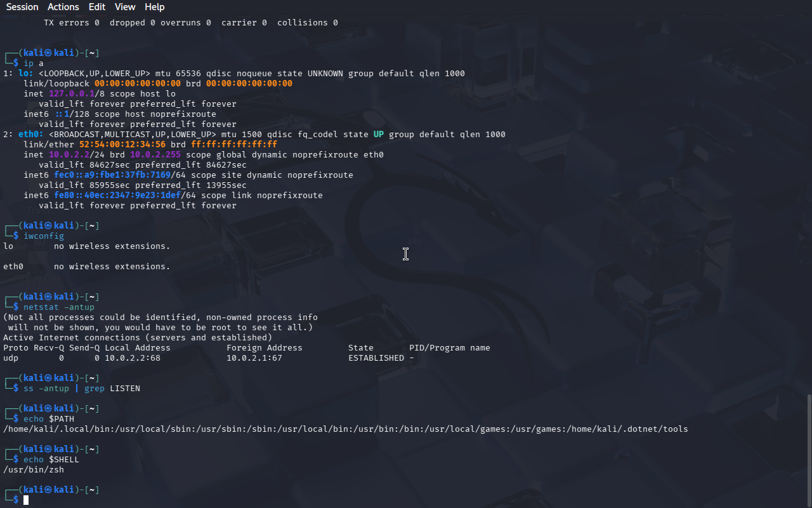This screenshot has height=508, width=812.
Task: Click the ESTABLISHED state in netstat output
Action: pos(376,358)
